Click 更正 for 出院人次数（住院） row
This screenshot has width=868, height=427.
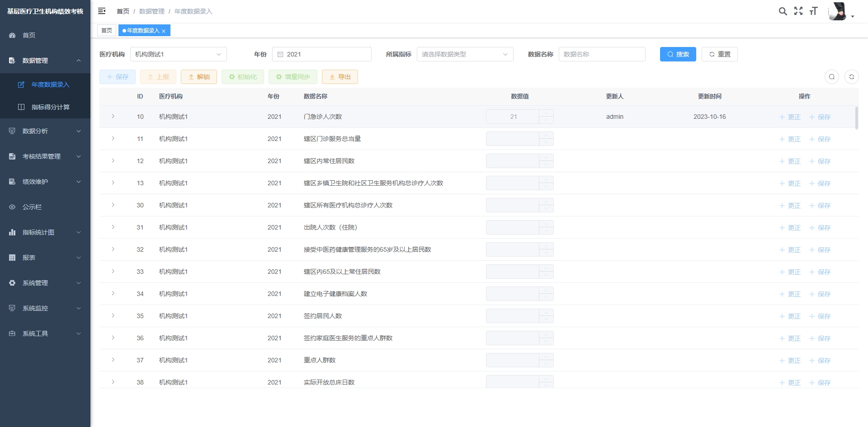point(790,228)
